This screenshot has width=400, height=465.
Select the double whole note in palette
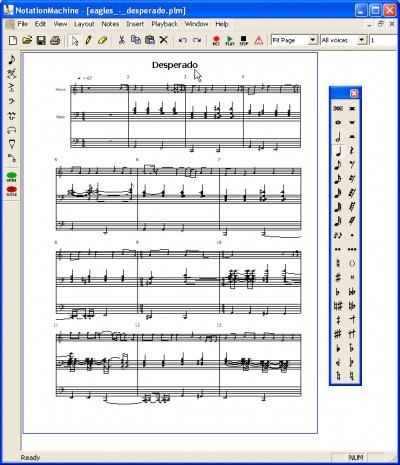(338, 108)
